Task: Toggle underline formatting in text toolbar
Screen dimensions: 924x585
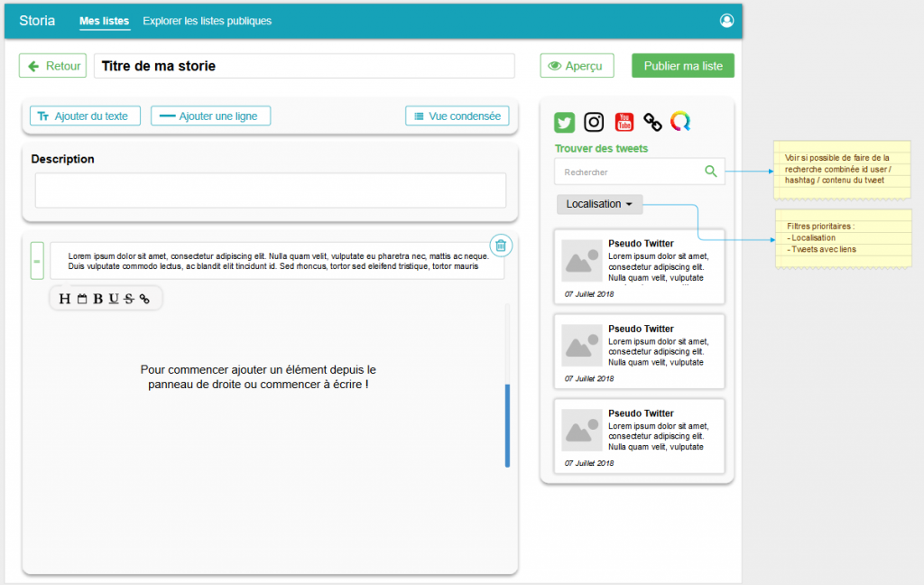Action: (114, 299)
